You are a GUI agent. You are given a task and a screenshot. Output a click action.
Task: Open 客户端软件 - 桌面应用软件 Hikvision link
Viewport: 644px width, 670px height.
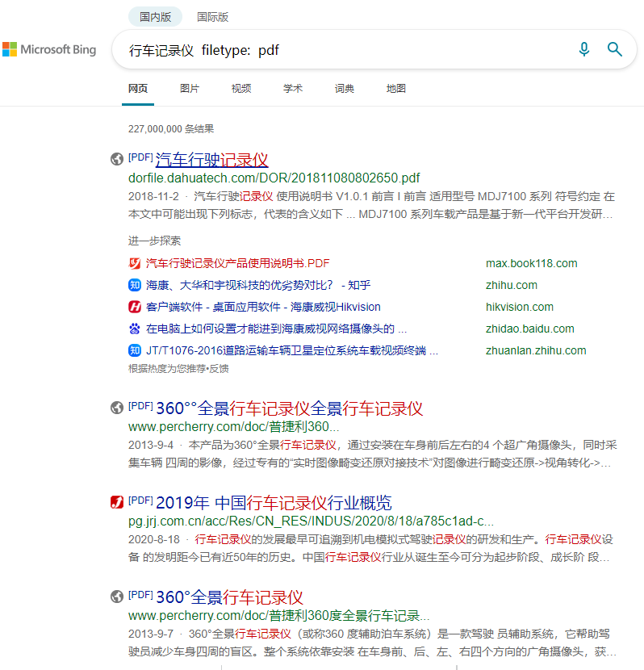(x=263, y=307)
